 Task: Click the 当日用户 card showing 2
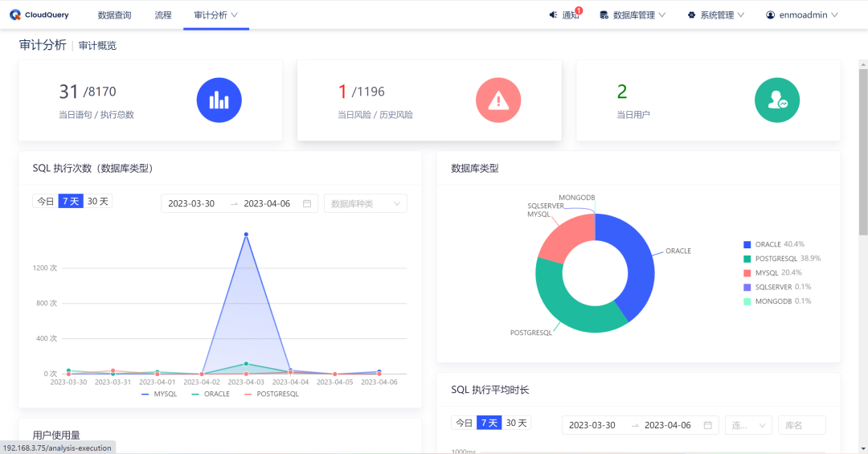pos(709,100)
